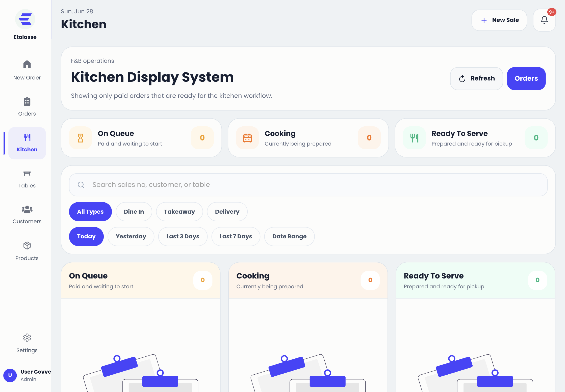This screenshot has height=392, width=565.
Task: Click the Cooking column count badge
Action: tap(370, 280)
